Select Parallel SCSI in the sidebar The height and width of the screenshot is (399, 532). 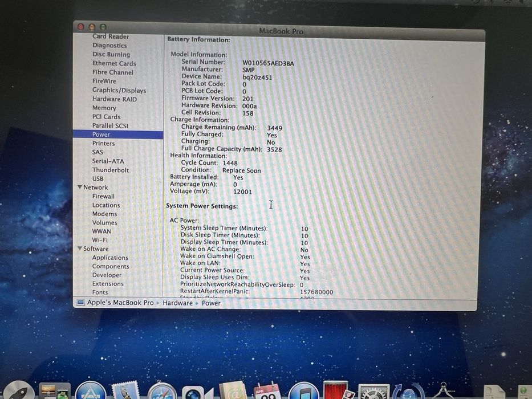click(110, 125)
